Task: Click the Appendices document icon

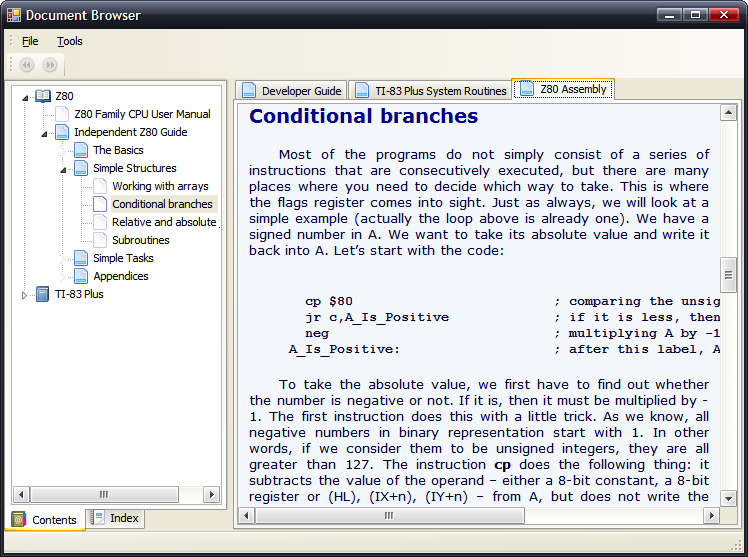Action: (x=80, y=276)
